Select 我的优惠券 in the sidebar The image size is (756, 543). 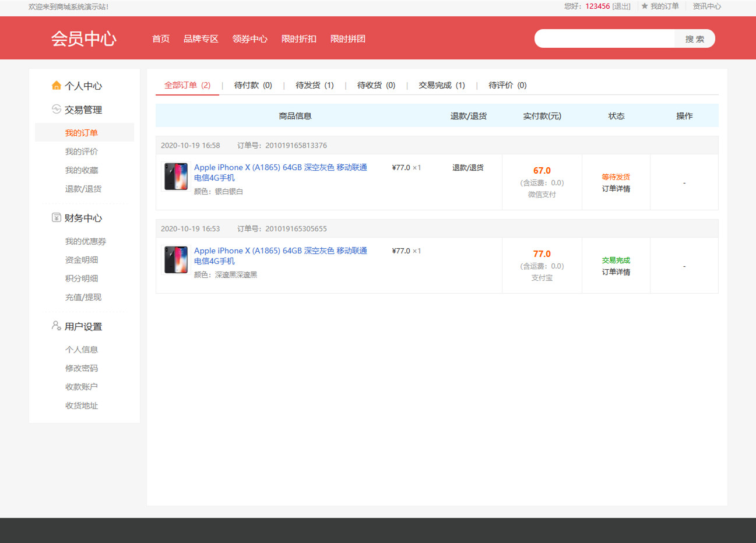pyautogui.click(x=86, y=241)
